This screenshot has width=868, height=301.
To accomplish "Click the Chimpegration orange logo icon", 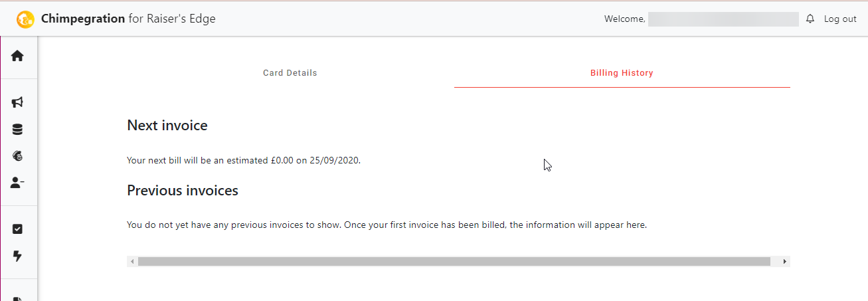I will (25, 19).
